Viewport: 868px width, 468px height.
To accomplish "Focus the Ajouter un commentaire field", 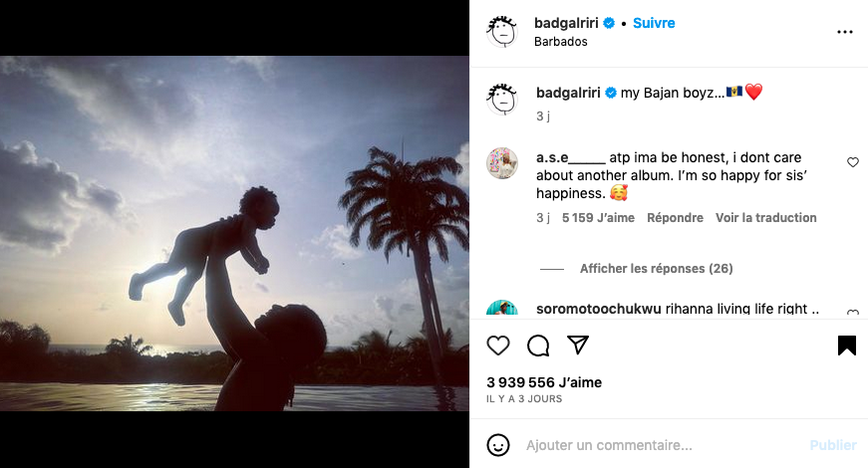I will coord(658,445).
